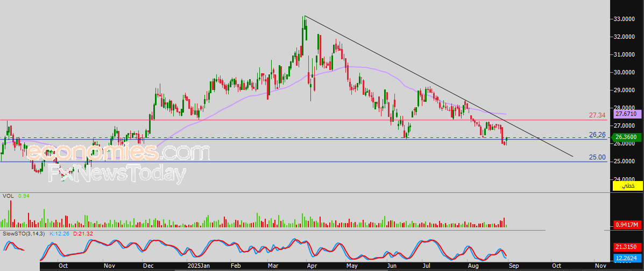Viewport: 644px width, 271px height.
Task: Click the 27.34 resistance level label
Action: 597,115
